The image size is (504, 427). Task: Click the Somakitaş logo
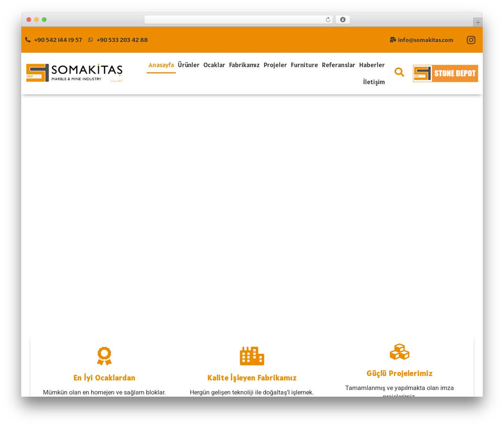(x=74, y=73)
